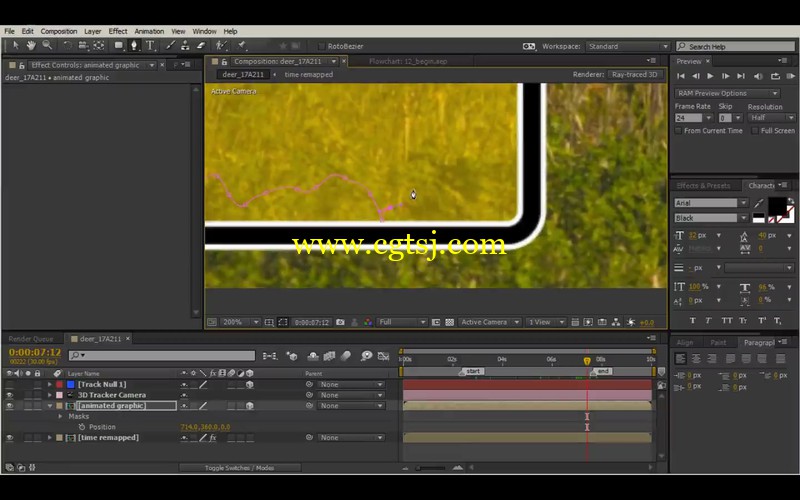The image size is (800, 500).
Task: Toggle the Motion Blur enable icon in timeline
Action: (346, 356)
